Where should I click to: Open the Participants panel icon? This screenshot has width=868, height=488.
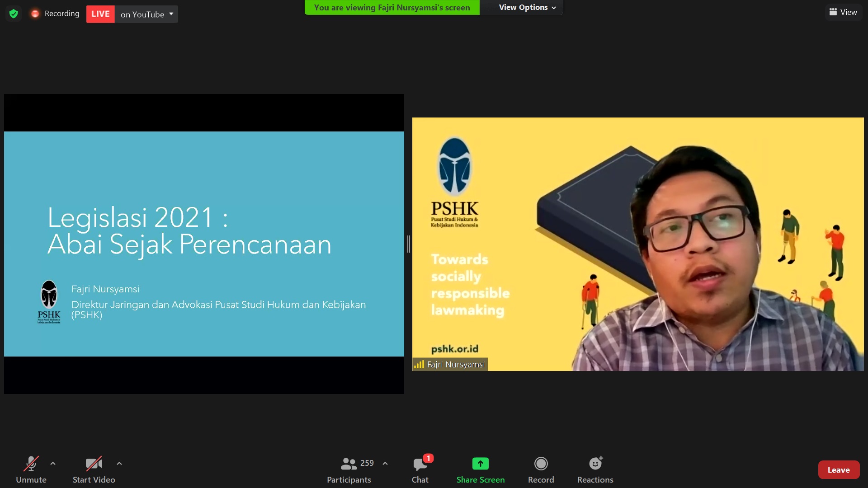pos(349,464)
